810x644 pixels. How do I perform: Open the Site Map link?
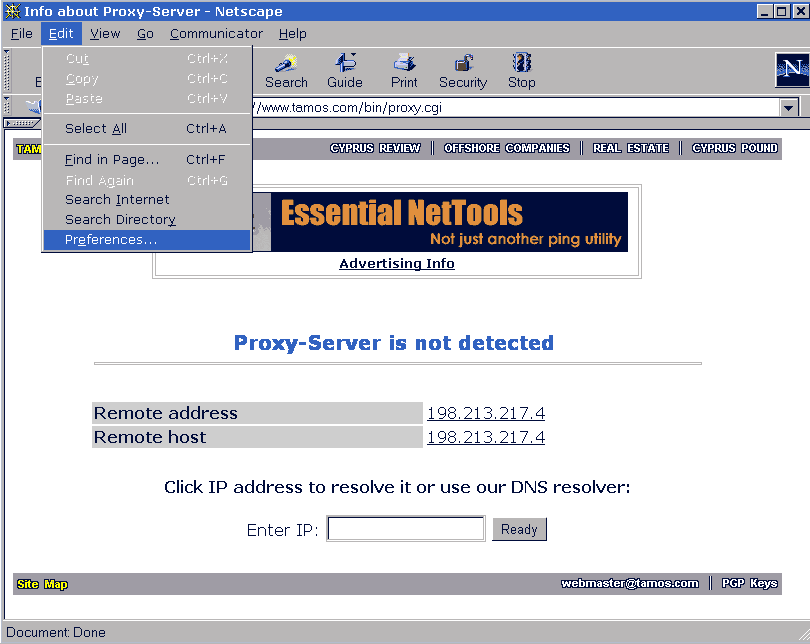pos(42,584)
